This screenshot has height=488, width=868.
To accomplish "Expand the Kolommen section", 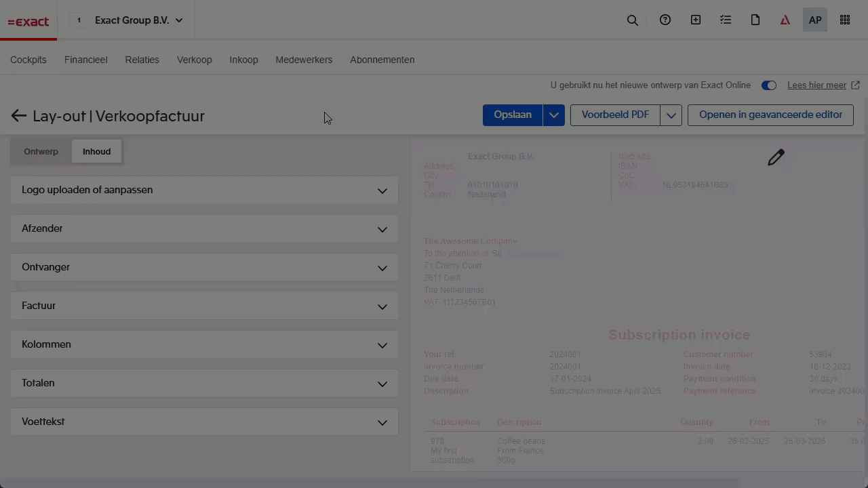I will tap(204, 344).
